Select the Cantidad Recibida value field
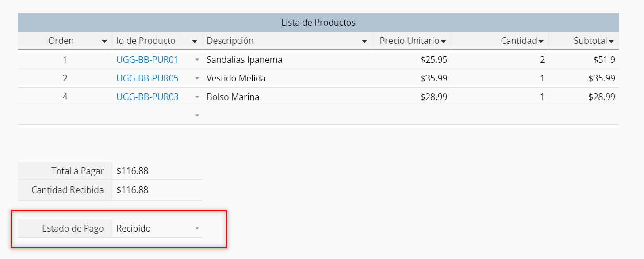Viewport: 644px width, 259px height. [x=157, y=190]
